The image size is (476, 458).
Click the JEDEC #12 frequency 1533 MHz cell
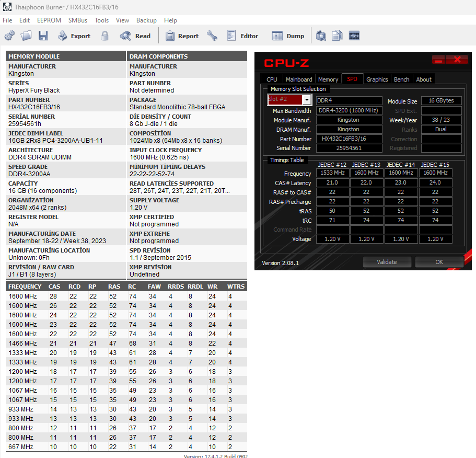pyautogui.click(x=333, y=173)
